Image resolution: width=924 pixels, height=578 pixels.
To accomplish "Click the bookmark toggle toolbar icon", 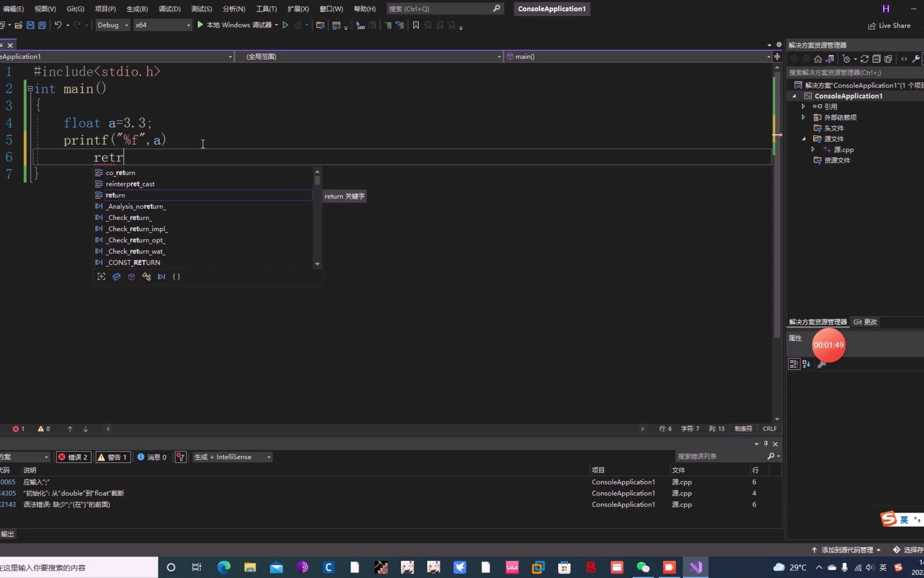I will point(416,25).
